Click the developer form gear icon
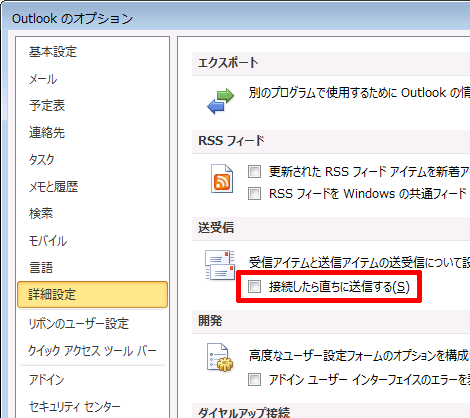The height and width of the screenshot is (418, 470). pyautogui.click(x=220, y=357)
